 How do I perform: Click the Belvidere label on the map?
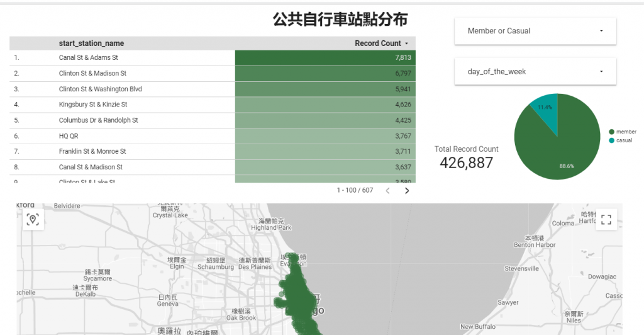pyautogui.click(x=67, y=206)
